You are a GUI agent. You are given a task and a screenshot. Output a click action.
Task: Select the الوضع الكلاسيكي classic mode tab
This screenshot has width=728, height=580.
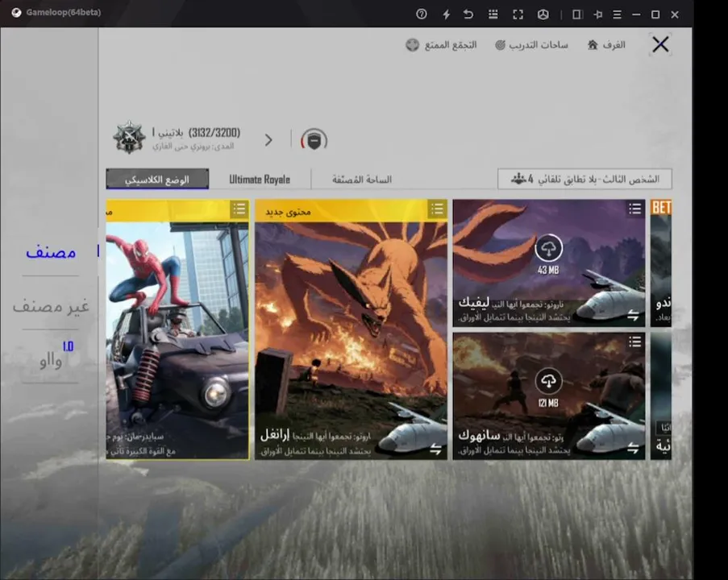coord(157,179)
